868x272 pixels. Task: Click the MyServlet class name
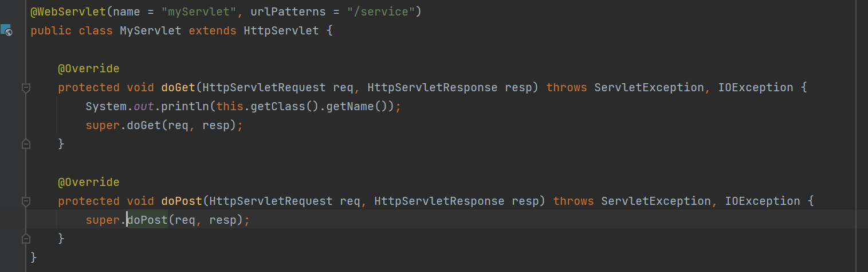[151, 30]
